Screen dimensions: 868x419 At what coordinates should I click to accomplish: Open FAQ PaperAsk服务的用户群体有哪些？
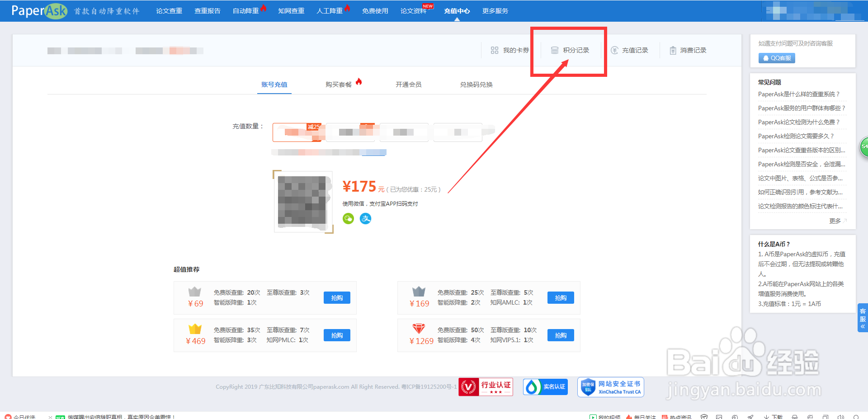[x=802, y=108]
